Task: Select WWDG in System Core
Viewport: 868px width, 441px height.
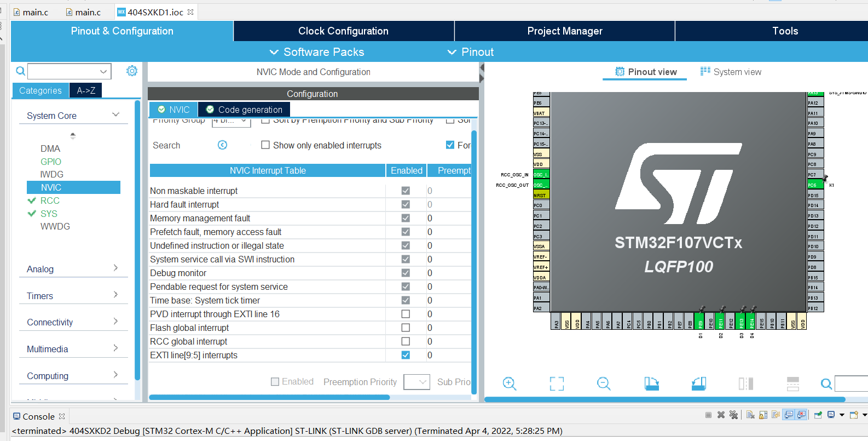Action: coord(55,226)
